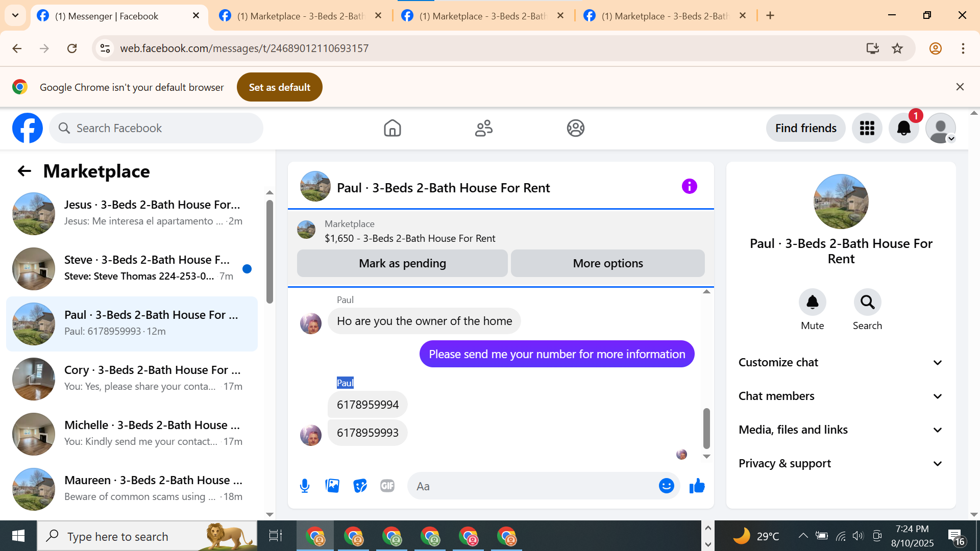
Task: Click Mark as pending button
Action: [x=402, y=263]
